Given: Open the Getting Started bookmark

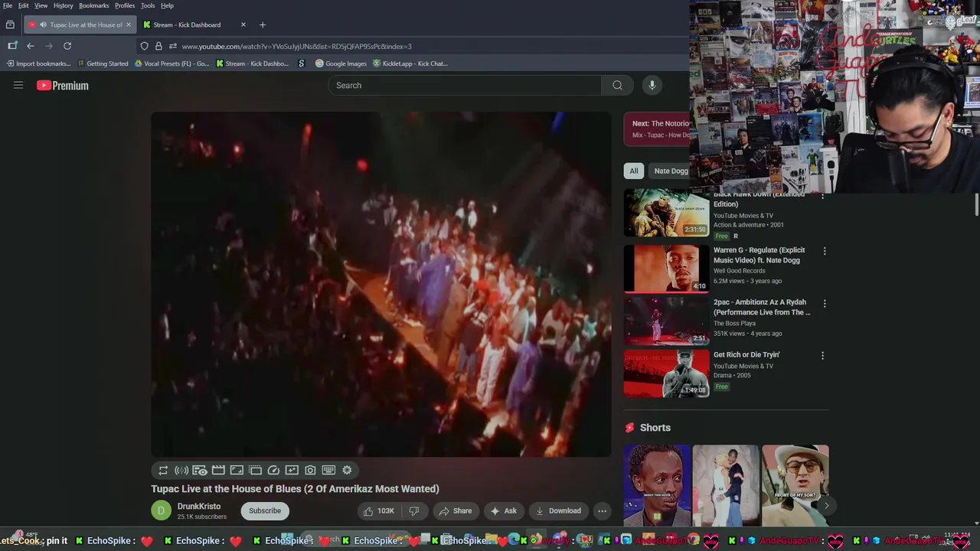Looking at the screenshot, I should [102, 64].
